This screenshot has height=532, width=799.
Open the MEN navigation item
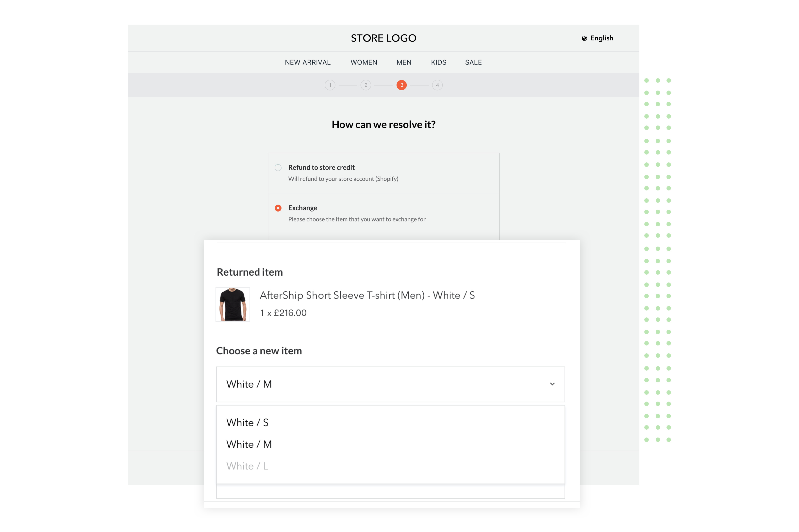click(x=404, y=63)
